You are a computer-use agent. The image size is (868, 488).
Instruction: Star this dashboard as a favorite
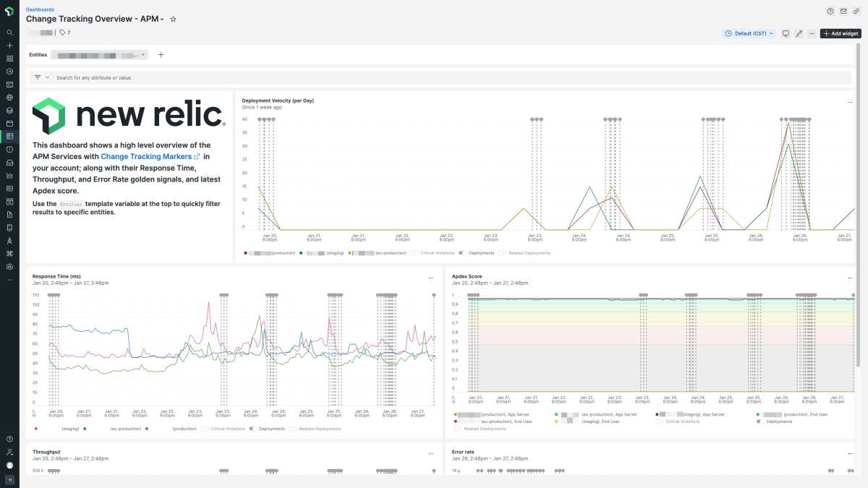[173, 19]
